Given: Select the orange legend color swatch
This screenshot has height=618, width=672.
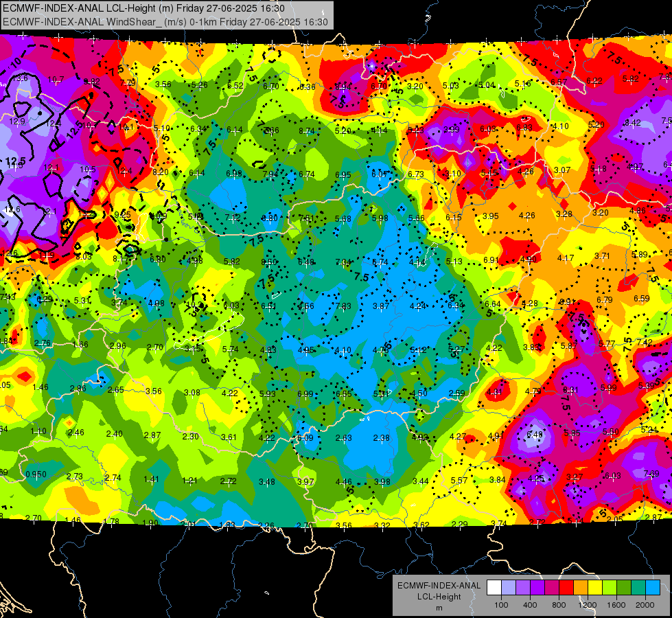Looking at the screenshot, I should pyautogui.click(x=581, y=588).
